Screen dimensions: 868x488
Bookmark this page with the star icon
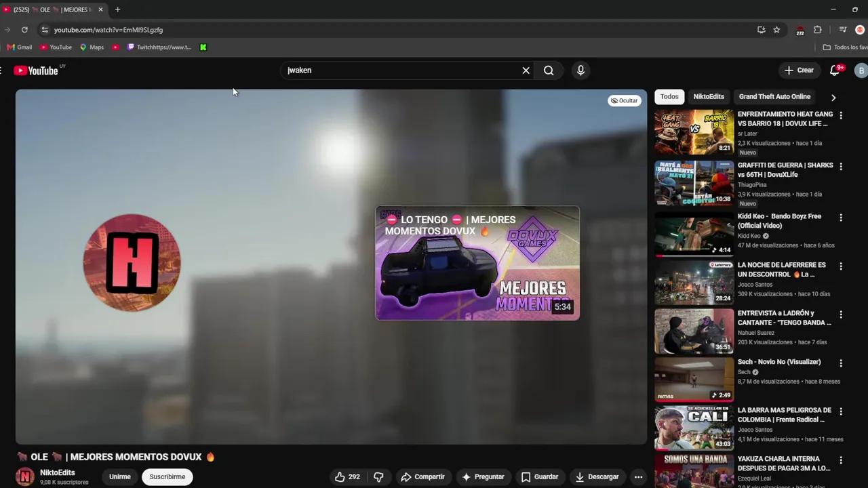coord(776,30)
